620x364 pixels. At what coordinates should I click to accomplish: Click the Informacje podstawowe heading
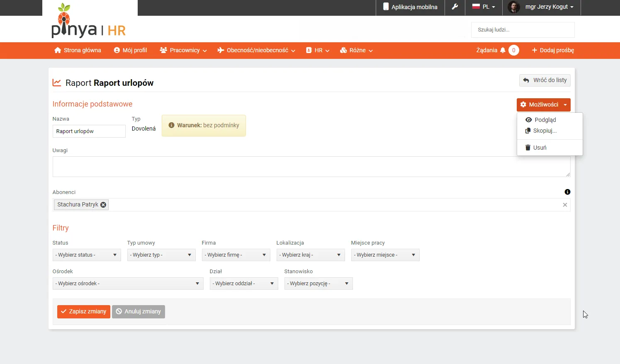tap(92, 104)
